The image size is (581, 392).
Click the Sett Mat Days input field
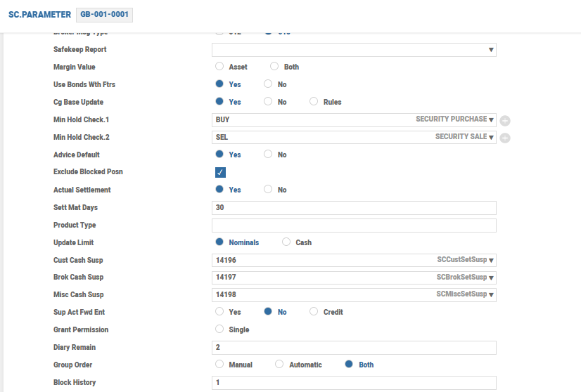click(x=354, y=208)
